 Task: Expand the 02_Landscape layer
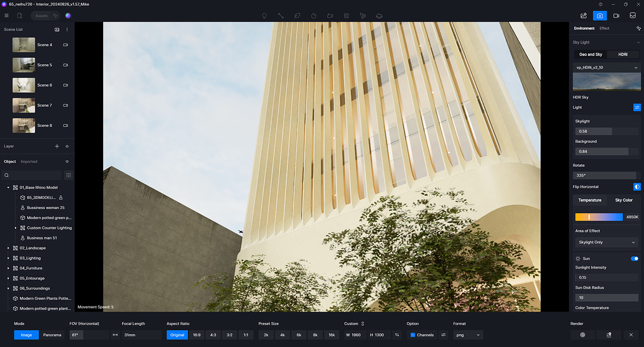(x=8, y=248)
